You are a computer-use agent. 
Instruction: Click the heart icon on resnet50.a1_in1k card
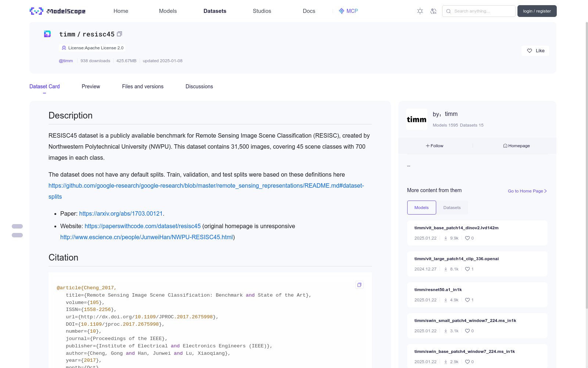coord(467,300)
